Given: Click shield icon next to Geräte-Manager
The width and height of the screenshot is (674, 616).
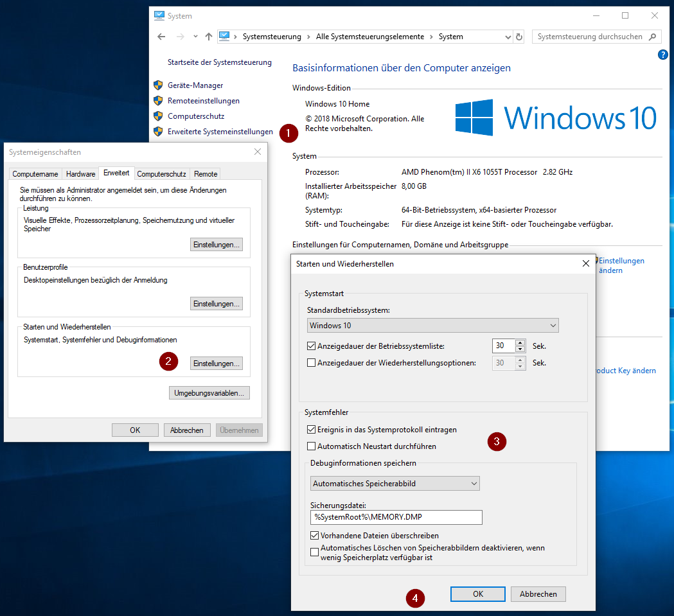Looking at the screenshot, I should click(x=158, y=85).
